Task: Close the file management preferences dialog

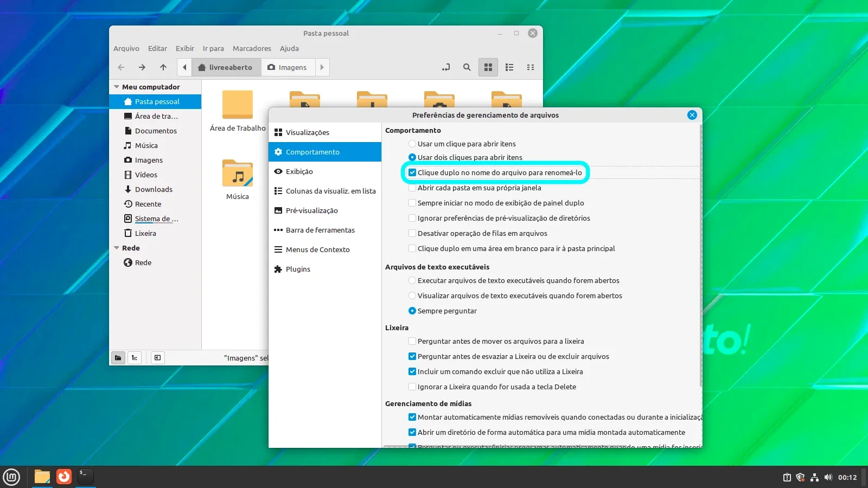Action: coord(692,115)
